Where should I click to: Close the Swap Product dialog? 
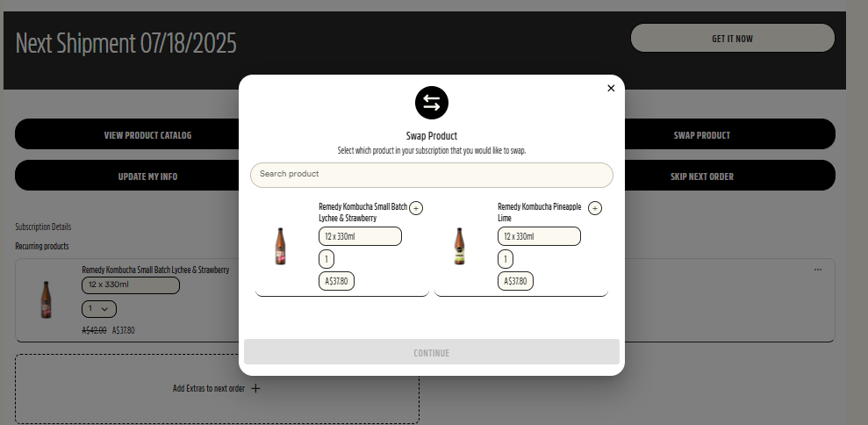(x=611, y=88)
